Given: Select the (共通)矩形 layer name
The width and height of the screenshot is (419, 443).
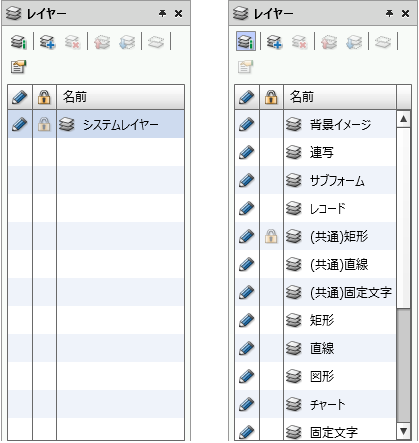Looking at the screenshot, I should point(339,237).
